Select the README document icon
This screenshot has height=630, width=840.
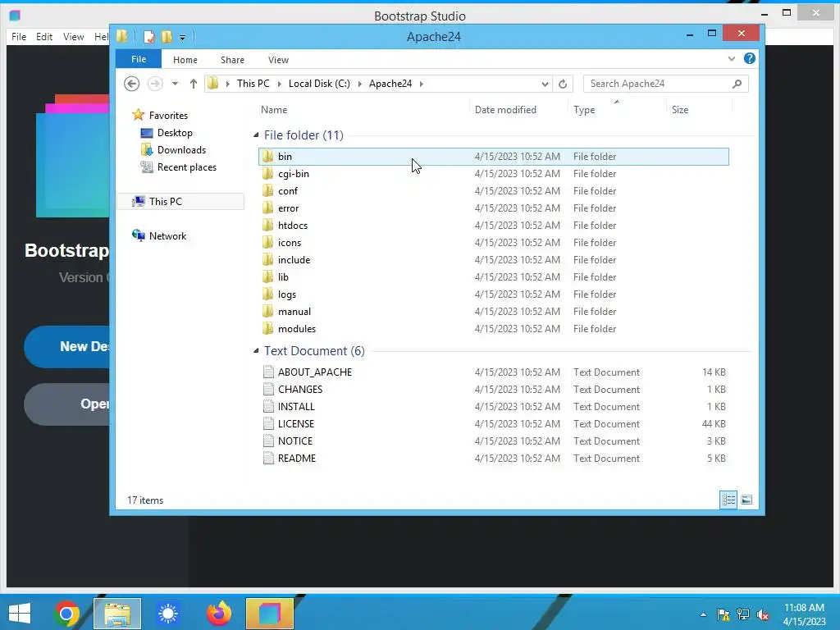point(268,458)
